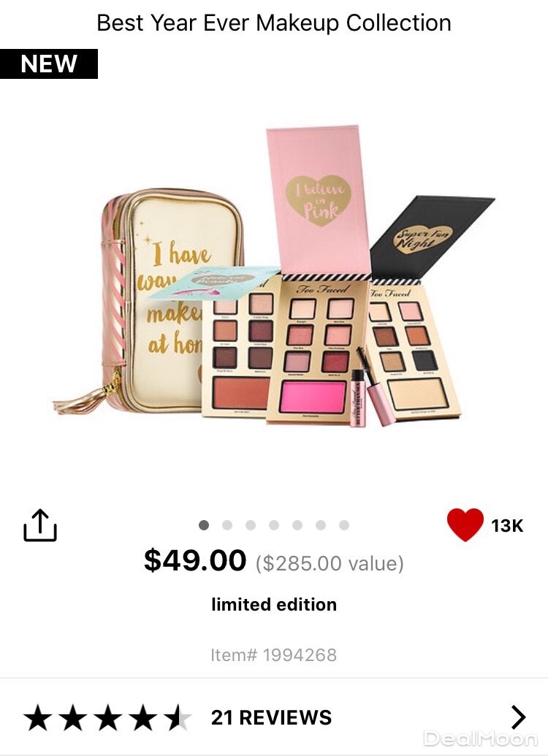Go to the second image pagination dot
Viewport: 548px width, 756px height.
[x=227, y=525]
